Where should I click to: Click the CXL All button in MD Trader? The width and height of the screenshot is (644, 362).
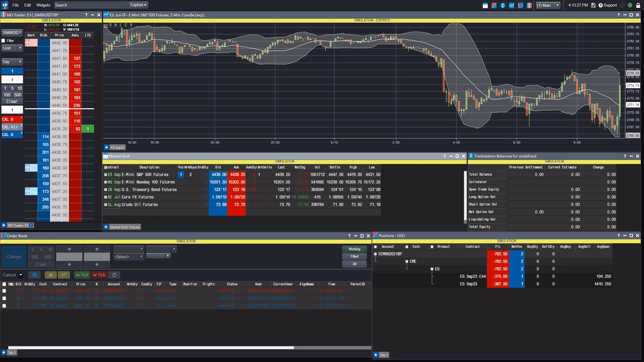tap(11, 127)
